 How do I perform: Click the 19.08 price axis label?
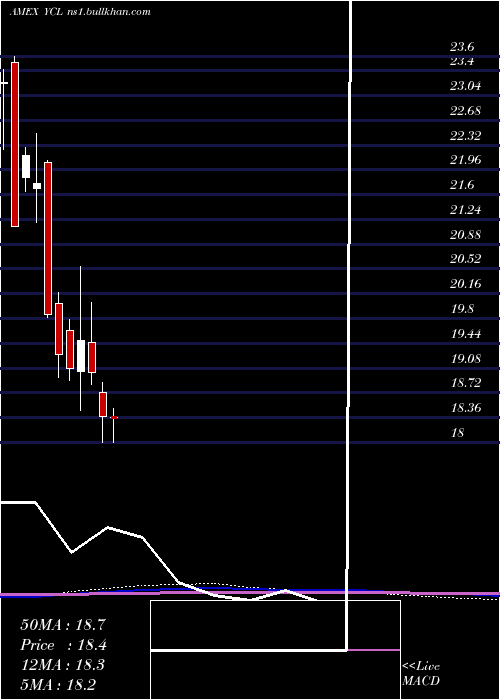pos(466,358)
